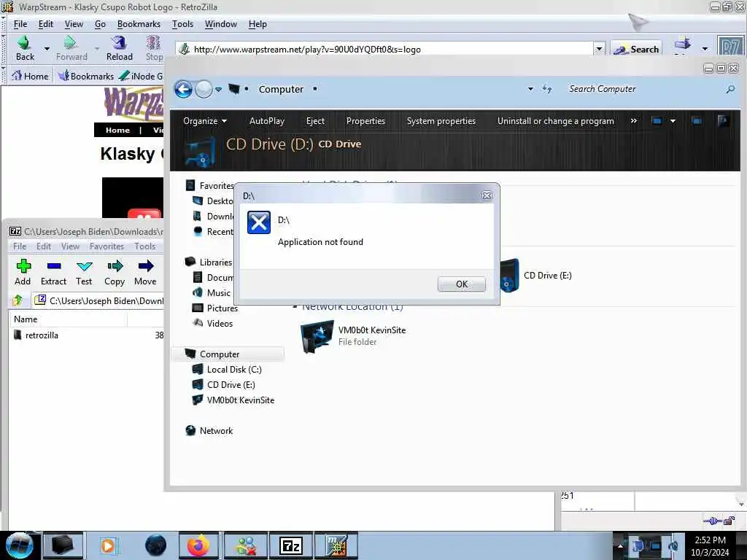Click the Home link on the WarpStream page
This screenshot has height=560, width=747.
(x=117, y=130)
